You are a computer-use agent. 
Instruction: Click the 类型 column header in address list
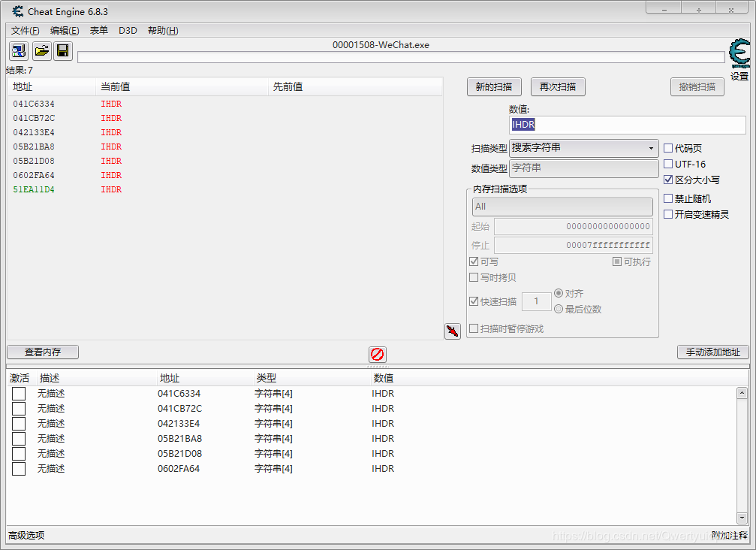point(312,378)
